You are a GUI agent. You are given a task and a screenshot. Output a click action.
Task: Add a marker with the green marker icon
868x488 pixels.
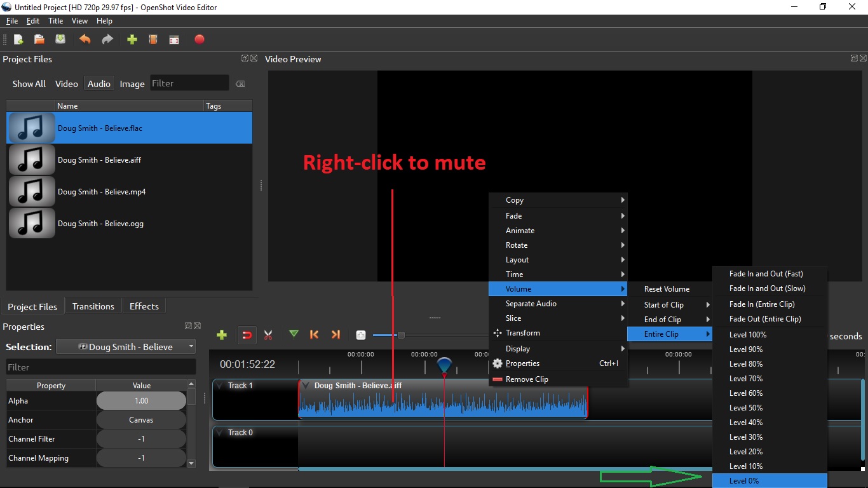click(294, 335)
